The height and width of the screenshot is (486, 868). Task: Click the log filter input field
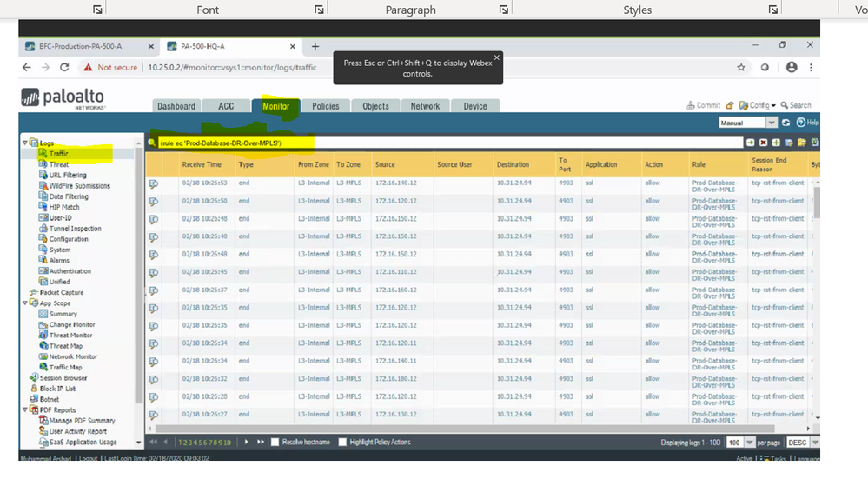[x=449, y=143]
